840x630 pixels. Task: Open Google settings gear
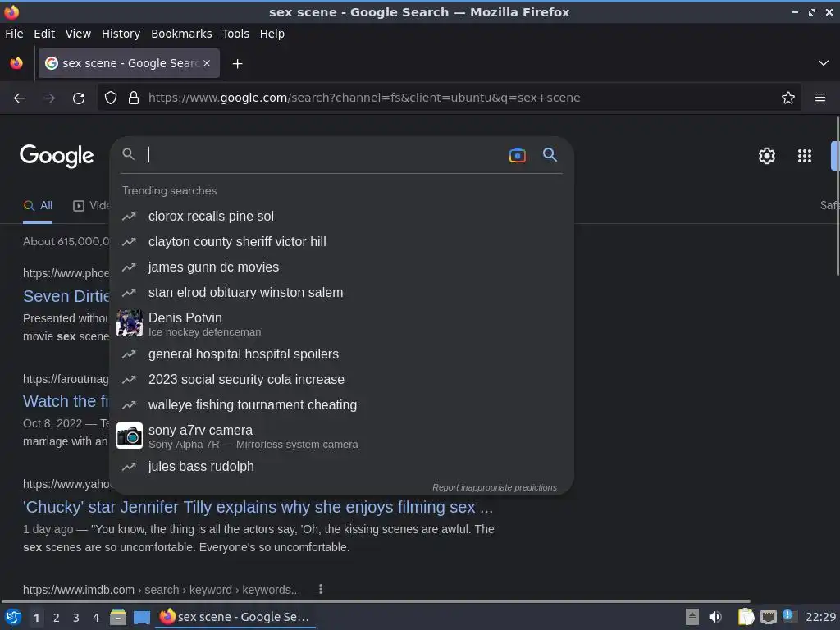pyautogui.click(x=767, y=156)
